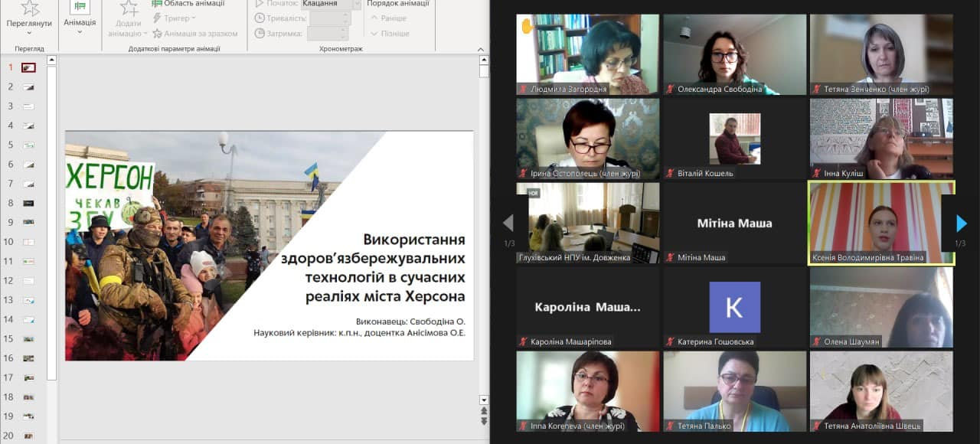Select slide 2 thumbnail
The image size is (980, 444).
click(x=28, y=87)
